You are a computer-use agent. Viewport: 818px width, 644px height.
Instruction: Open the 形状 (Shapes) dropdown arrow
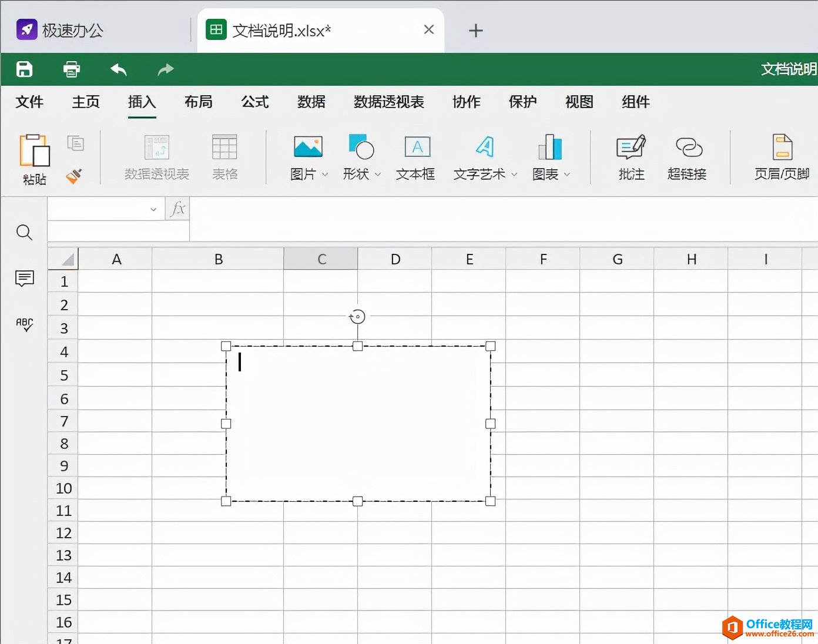pos(378,175)
